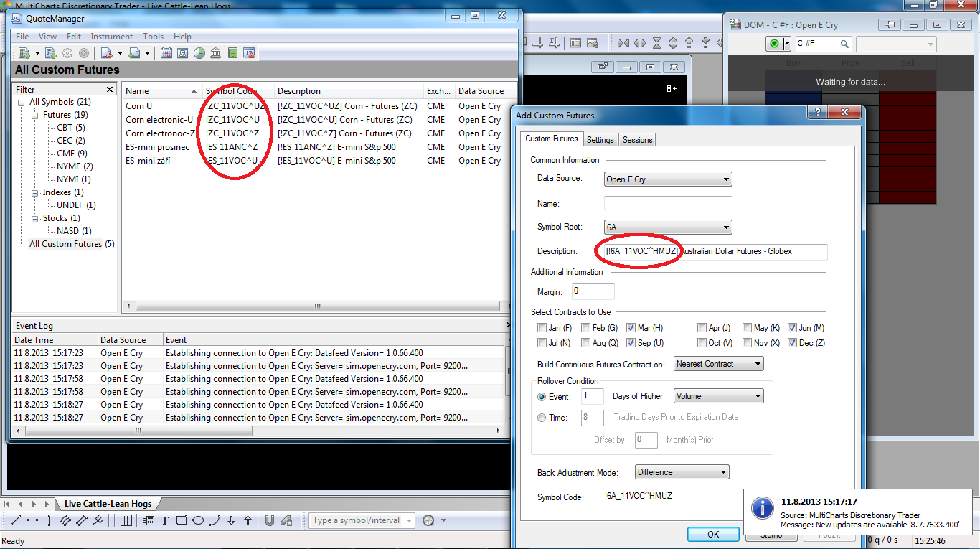Sort the list by Description column header
This screenshot has width=980, height=549.
(349, 91)
